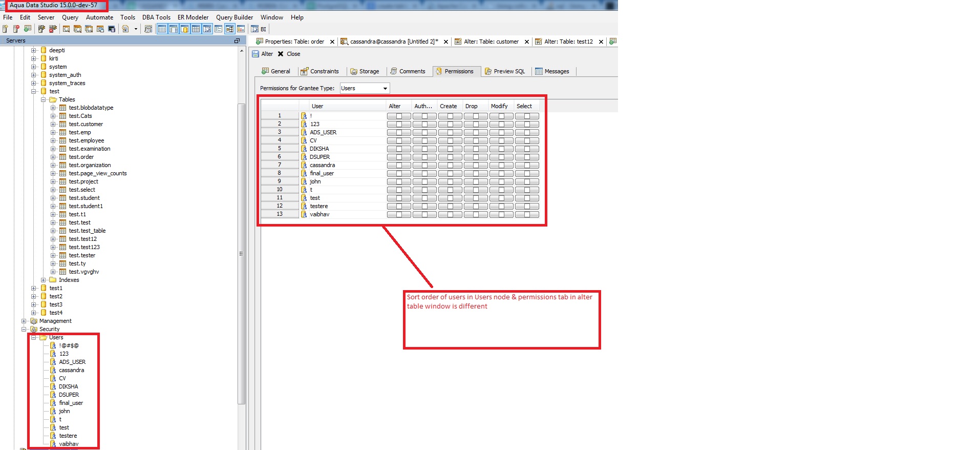The width and height of the screenshot is (980, 450).
Task: Collapse the Tables folder node
Action: 43,99
